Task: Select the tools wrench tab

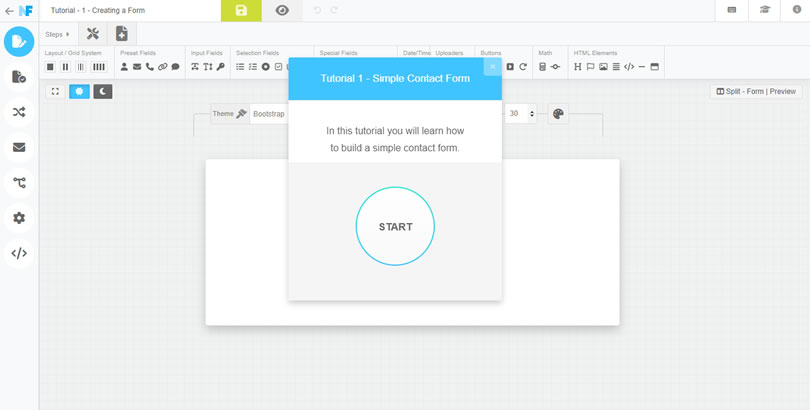Action: click(92, 34)
